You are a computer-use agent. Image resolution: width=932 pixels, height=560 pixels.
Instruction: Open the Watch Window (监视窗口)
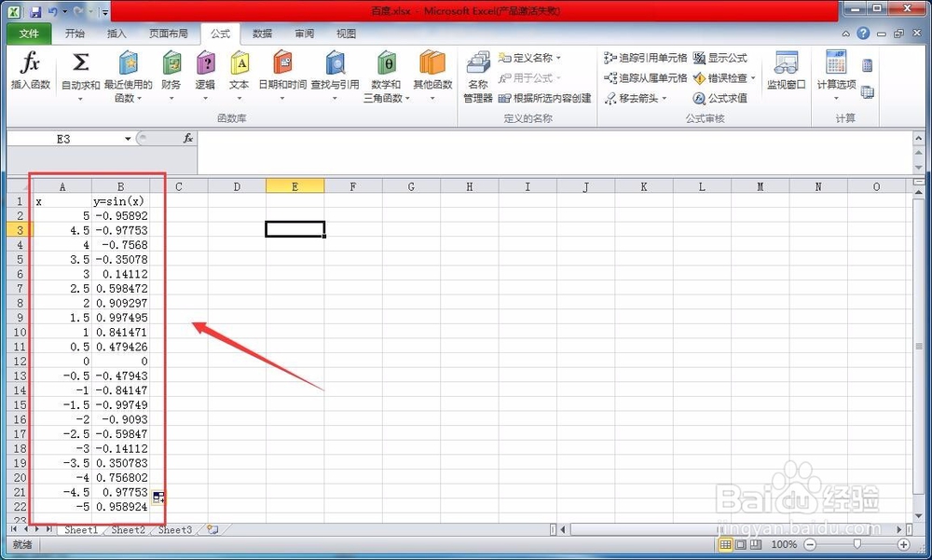(x=786, y=70)
